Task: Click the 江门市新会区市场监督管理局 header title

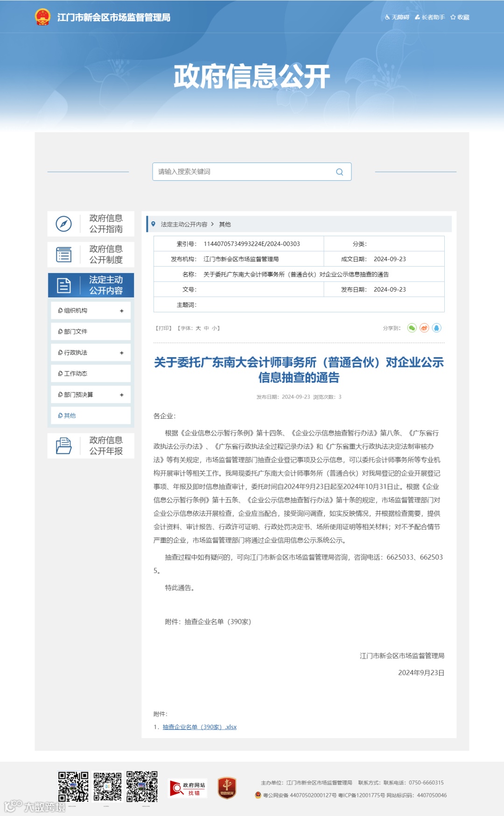Action: tap(114, 17)
